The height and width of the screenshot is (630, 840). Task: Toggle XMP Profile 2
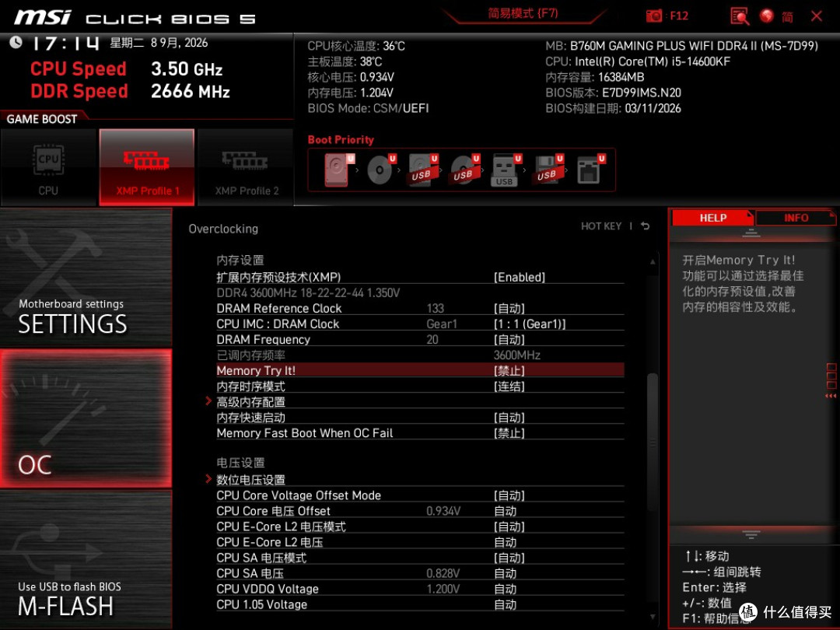click(246, 167)
